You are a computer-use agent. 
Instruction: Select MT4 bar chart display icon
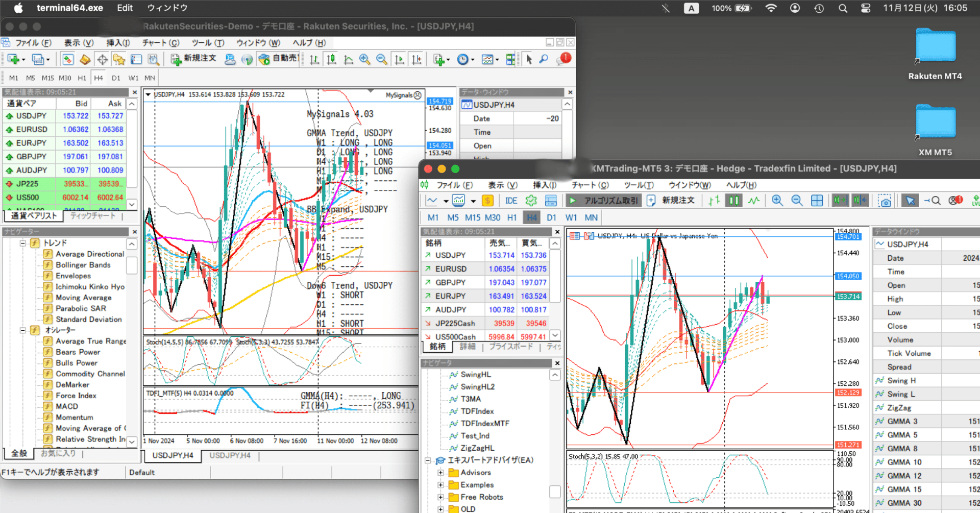[x=314, y=59]
